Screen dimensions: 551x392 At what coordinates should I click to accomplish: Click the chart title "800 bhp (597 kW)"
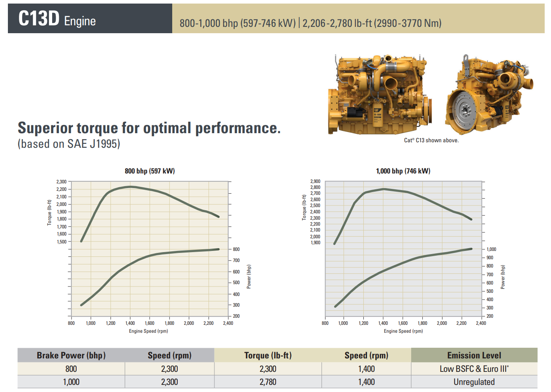click(150, 171)
